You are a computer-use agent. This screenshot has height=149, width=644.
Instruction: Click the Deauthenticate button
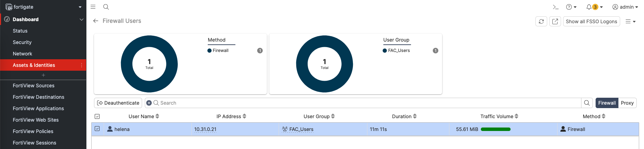(x=118, y=103)
